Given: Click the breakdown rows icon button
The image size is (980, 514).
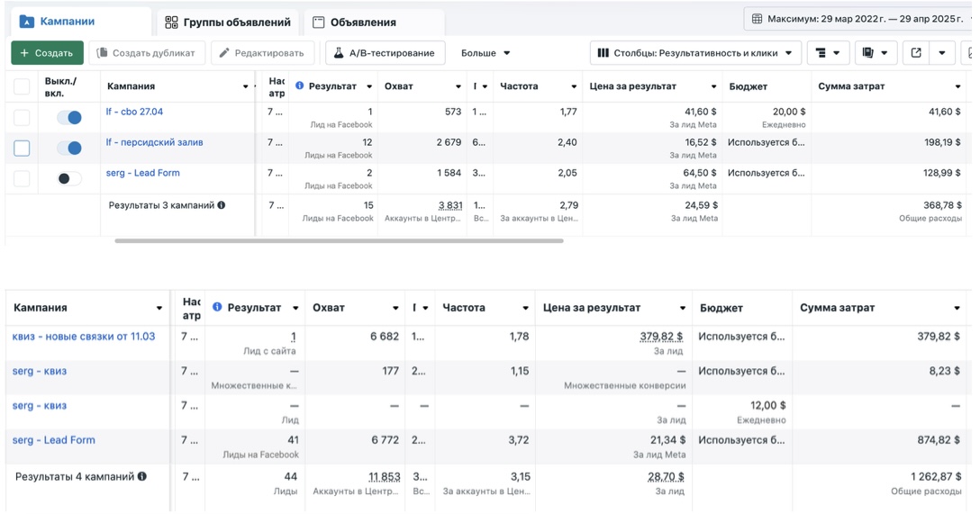Looking at the screenshot, I should (x=828, y=53).
